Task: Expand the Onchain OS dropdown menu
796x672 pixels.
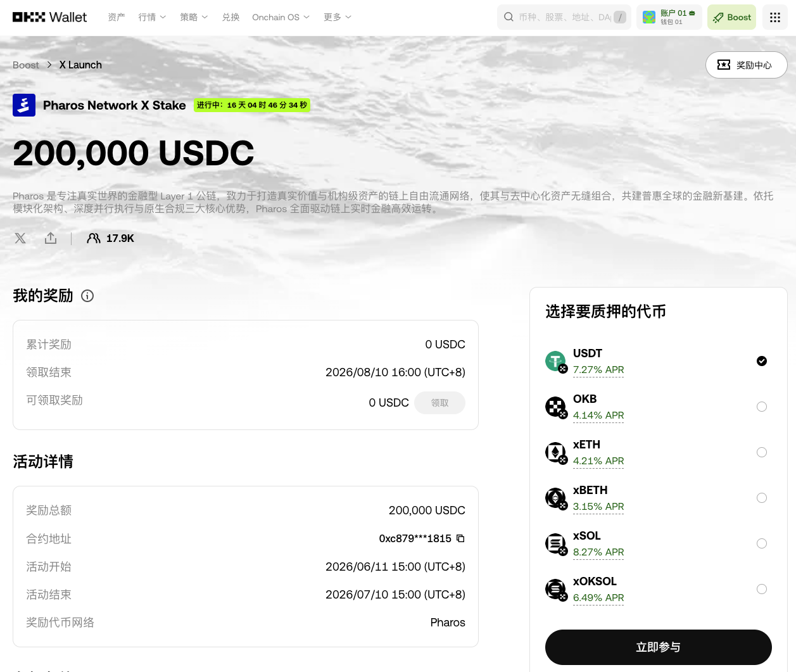Action: coord(281,17)
